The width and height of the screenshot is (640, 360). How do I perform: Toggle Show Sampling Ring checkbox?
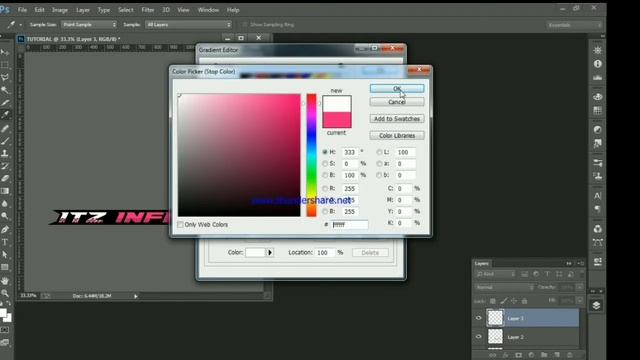tap(245, 24)
